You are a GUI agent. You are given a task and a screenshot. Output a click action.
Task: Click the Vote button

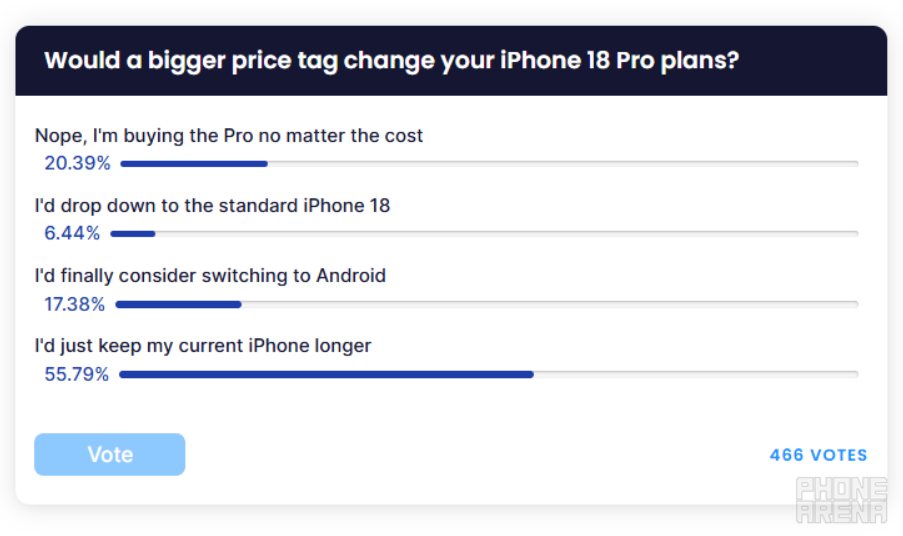pos(109,454)
